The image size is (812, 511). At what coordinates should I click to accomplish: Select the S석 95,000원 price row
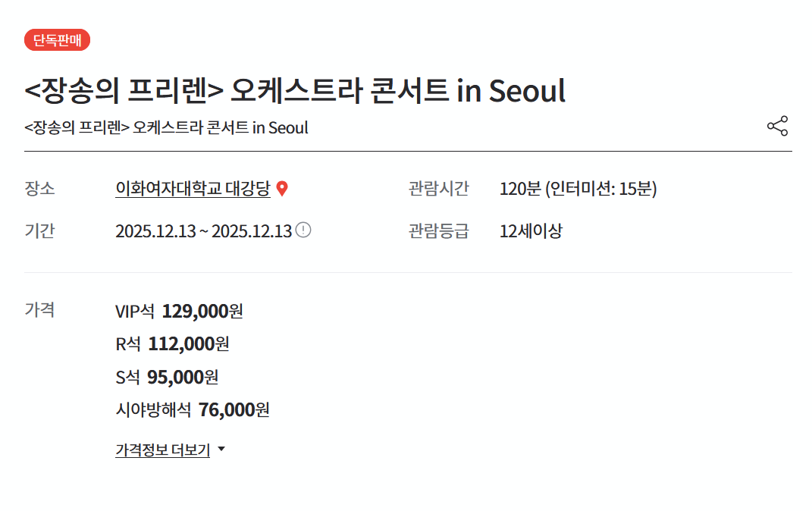[167, 377]
